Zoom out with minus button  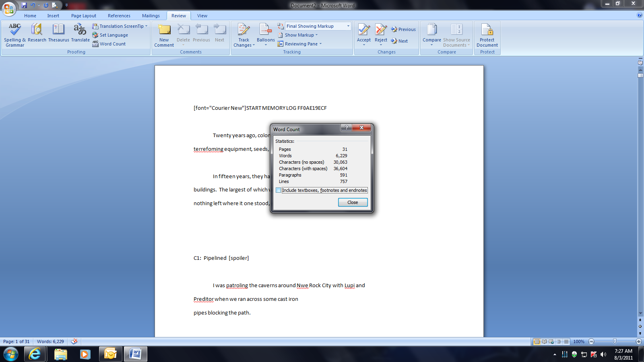pyautogui.click(x=591, y=341)
